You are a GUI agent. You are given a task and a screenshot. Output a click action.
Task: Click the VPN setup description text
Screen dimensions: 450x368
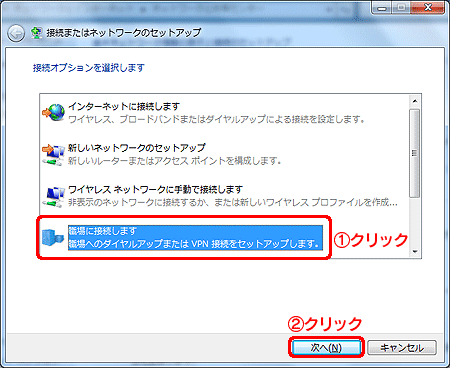[194, 244]
